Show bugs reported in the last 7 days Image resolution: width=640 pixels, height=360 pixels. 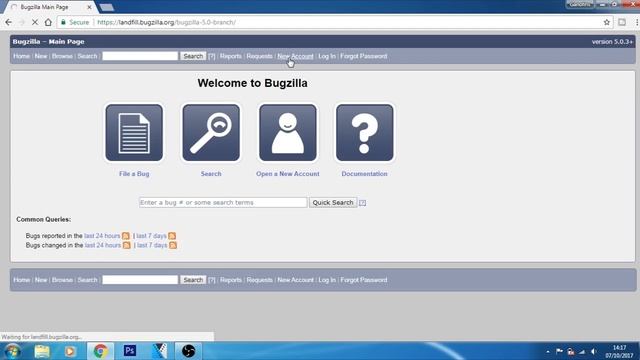pos(151,236)
